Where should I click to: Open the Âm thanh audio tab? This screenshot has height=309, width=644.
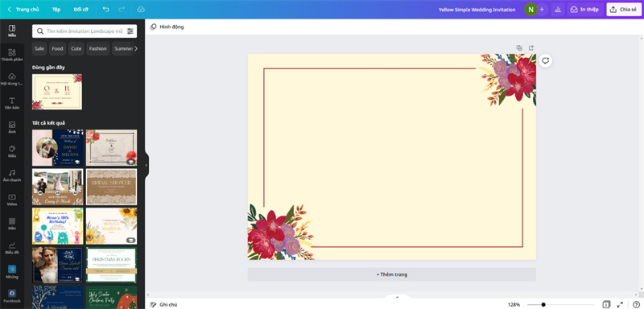(x=12, y=175)
